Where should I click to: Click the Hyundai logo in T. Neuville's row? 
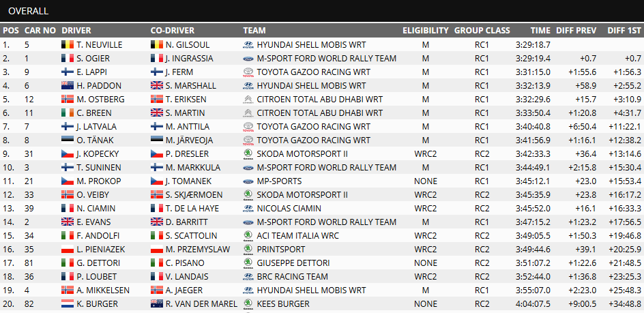(x=248, y=45)
